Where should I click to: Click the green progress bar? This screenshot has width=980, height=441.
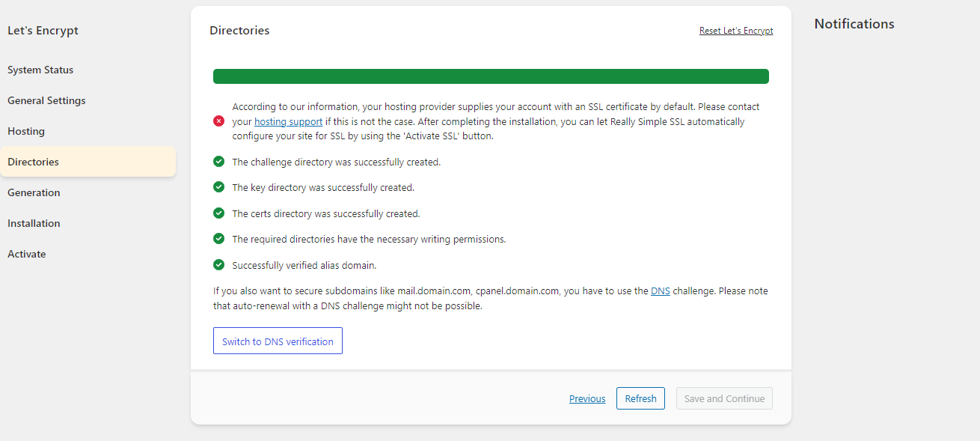491,76
